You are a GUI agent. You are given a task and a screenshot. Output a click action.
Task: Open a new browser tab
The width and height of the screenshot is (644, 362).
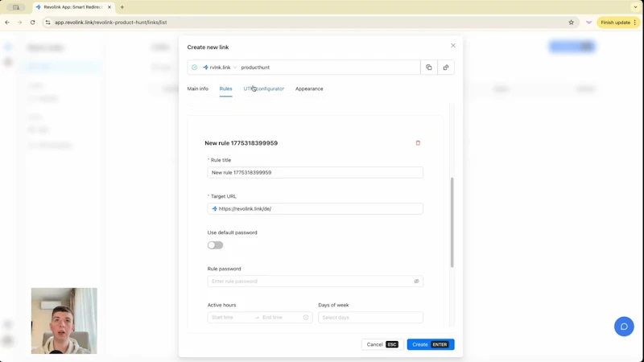[122, 7]
